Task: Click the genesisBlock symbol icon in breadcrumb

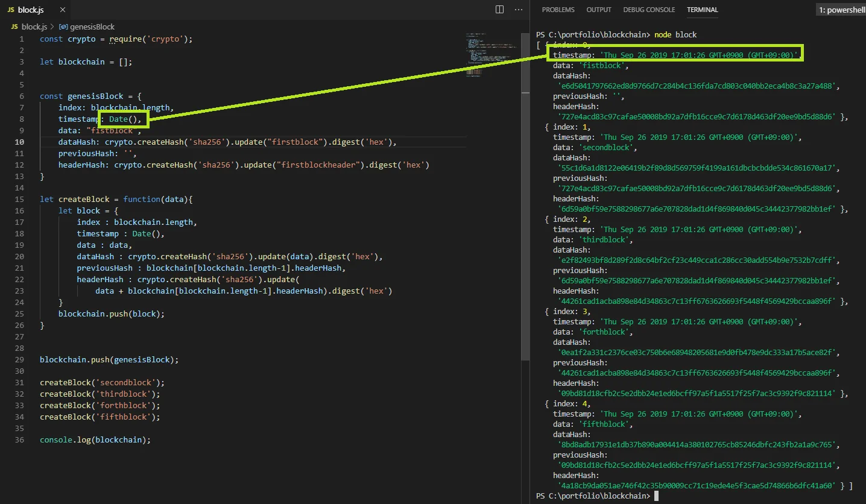Action: tap(63, 27)
